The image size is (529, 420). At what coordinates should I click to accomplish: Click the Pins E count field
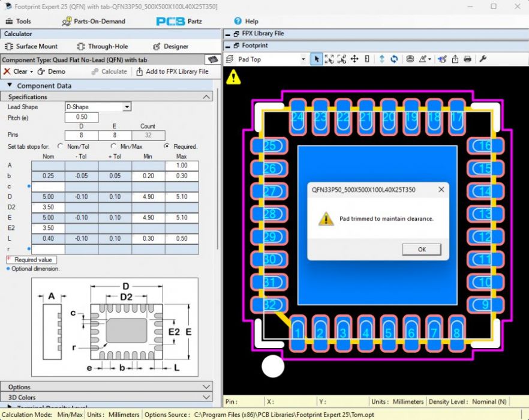pos(115,136)
